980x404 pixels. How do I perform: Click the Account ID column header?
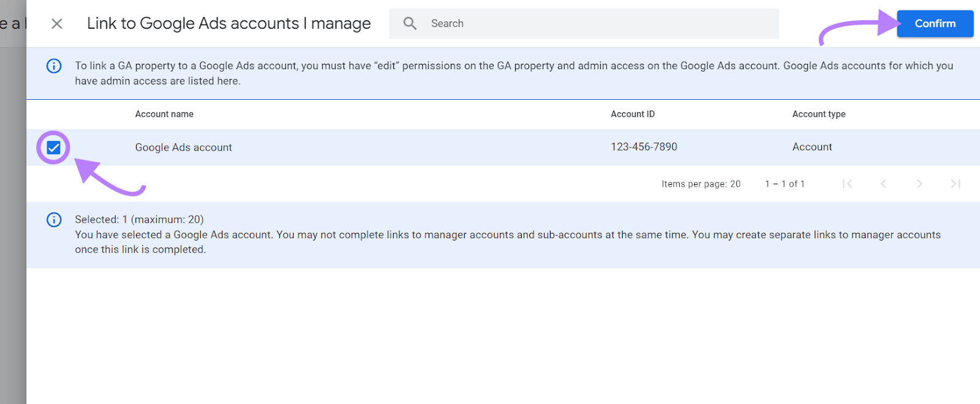pyautogui.click(x=632, y=114)
